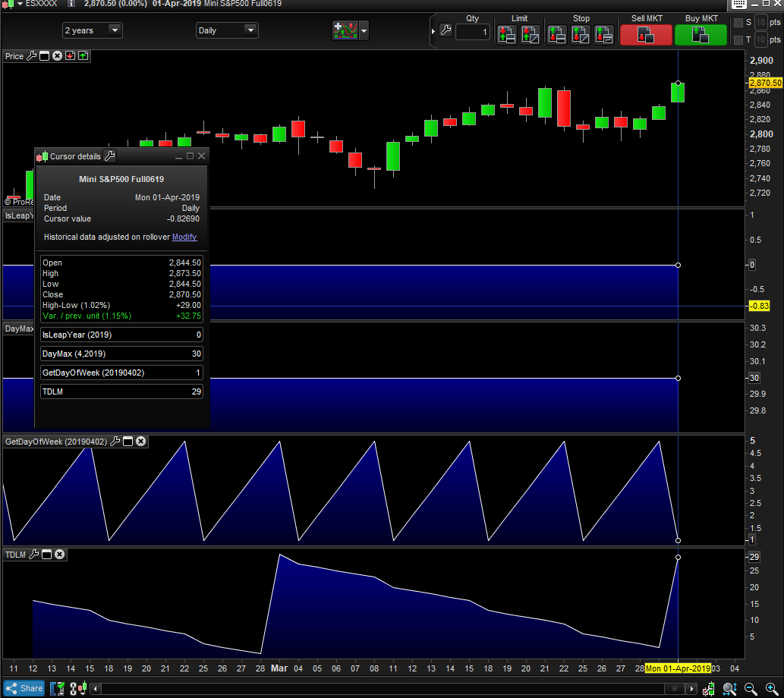784x698 pixels.
Task: Open the Cursor details settings wrench
Action: coord(109,156)
